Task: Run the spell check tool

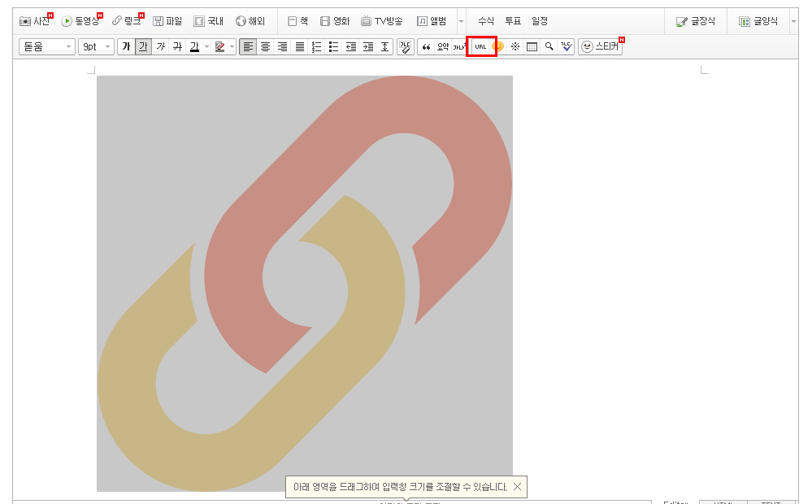Action: coord(566,46)
